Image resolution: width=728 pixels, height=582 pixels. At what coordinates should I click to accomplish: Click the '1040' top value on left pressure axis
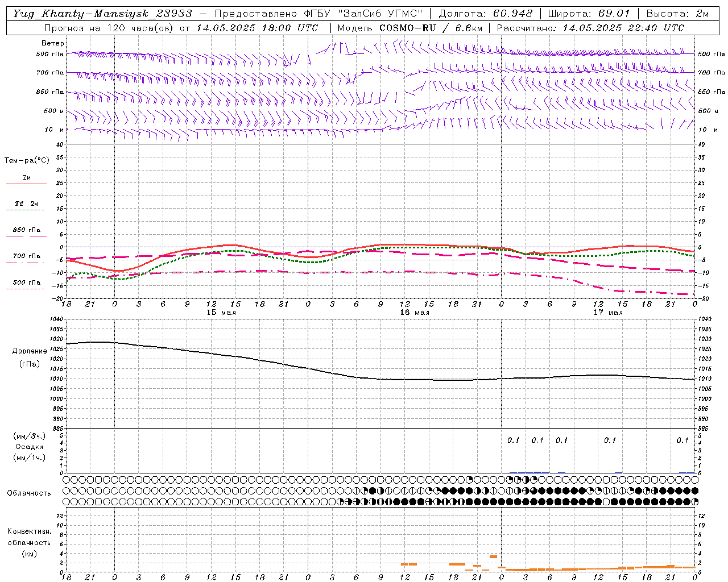(56, 319)
